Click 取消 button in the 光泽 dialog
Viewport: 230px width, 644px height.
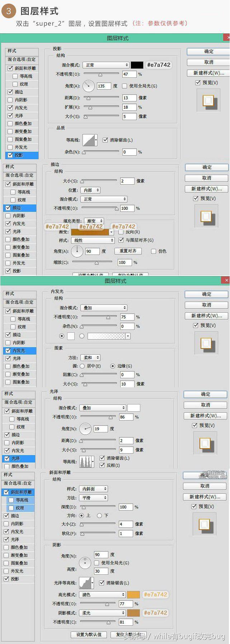[205, 405]
